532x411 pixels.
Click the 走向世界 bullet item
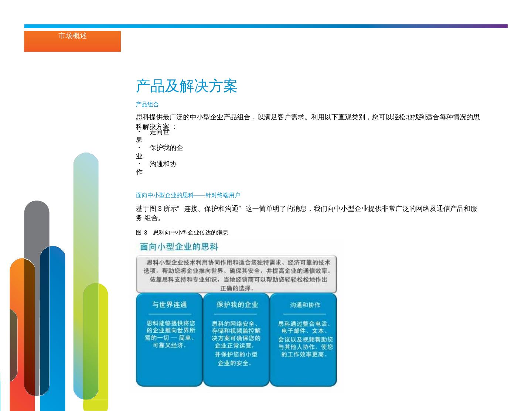click(153, 136)
